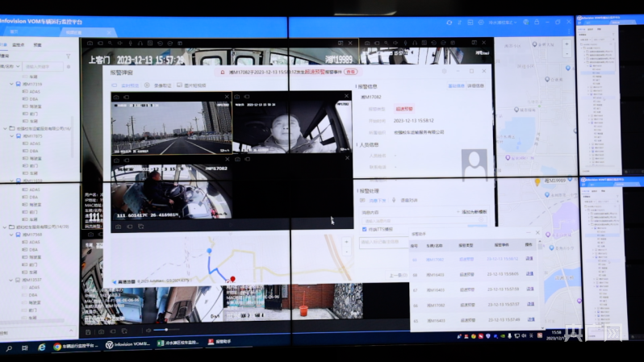Click 湘M16403 in alarm row 68

435,275
